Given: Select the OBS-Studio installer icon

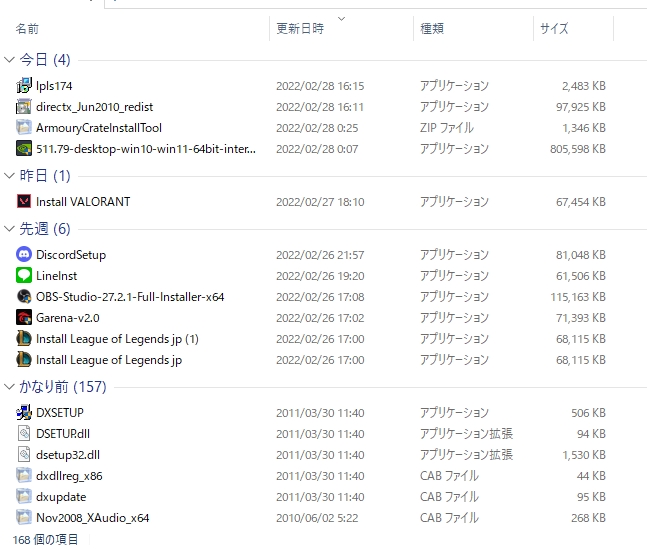Looking at the screenshot, I should pos(24,297).
